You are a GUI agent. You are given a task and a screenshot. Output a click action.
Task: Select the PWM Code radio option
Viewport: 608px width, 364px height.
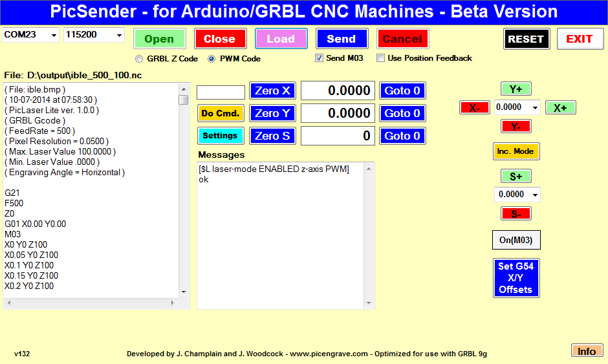pos(212,59)
